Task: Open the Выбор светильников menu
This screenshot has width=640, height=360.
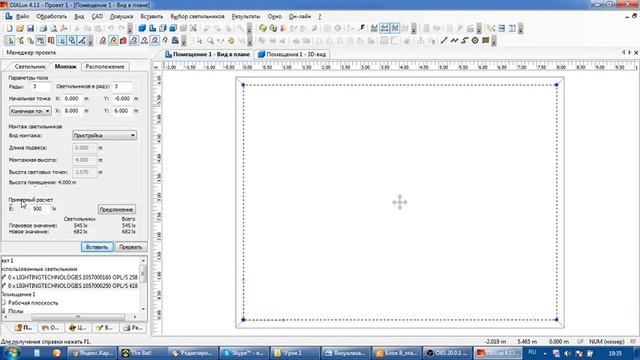Action: 197,17
